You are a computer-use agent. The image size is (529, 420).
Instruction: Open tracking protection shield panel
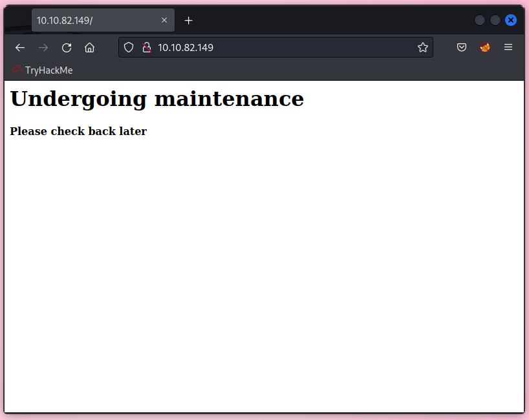129,47
